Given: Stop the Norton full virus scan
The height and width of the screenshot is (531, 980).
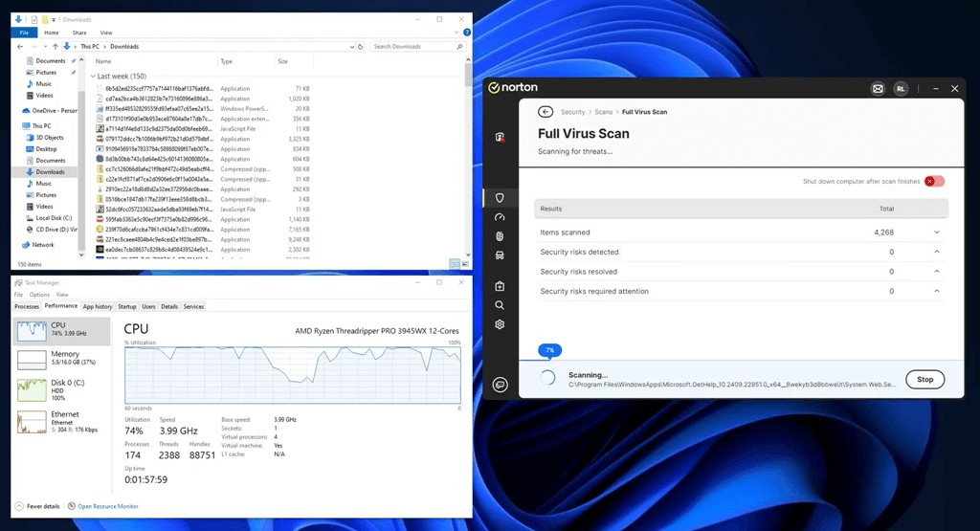Looking at the screenshot, I should pyautogui.click(x=925, y=379).
